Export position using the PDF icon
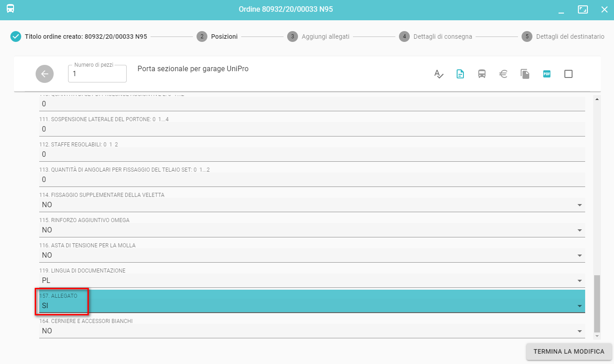 click(547, 74)
